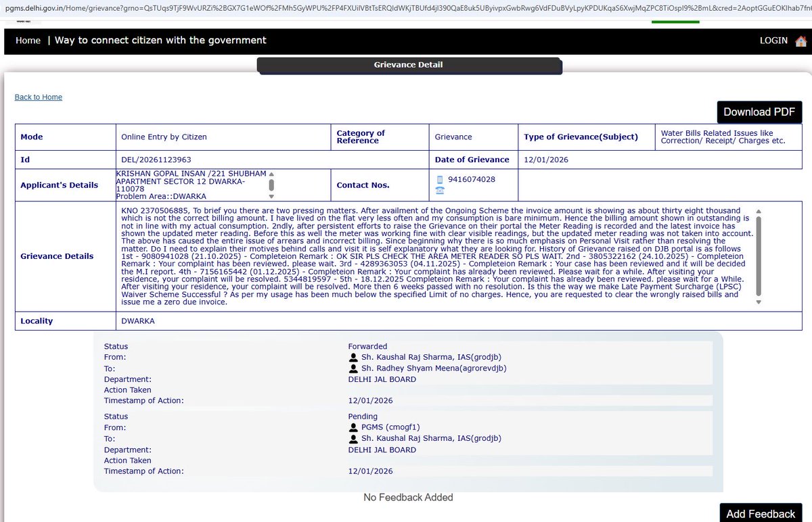Click person icon beside Sh. Radhey Shyam Meena
Image resolution: width=812 pixels, height=522 pixels.
[x=353, y=369]
